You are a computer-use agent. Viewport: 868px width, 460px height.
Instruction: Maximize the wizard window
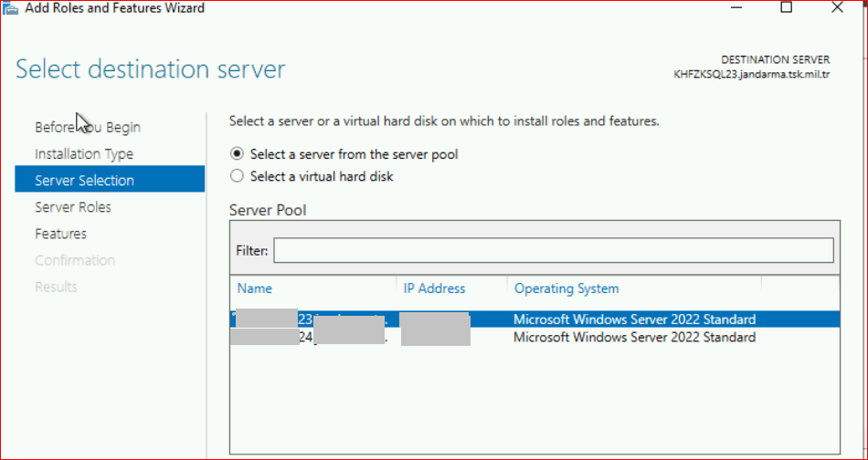point(786,7)
